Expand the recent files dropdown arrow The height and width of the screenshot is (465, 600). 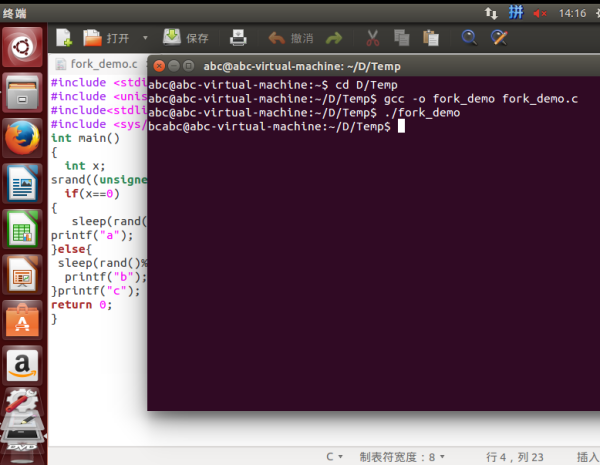click(145, 38)
